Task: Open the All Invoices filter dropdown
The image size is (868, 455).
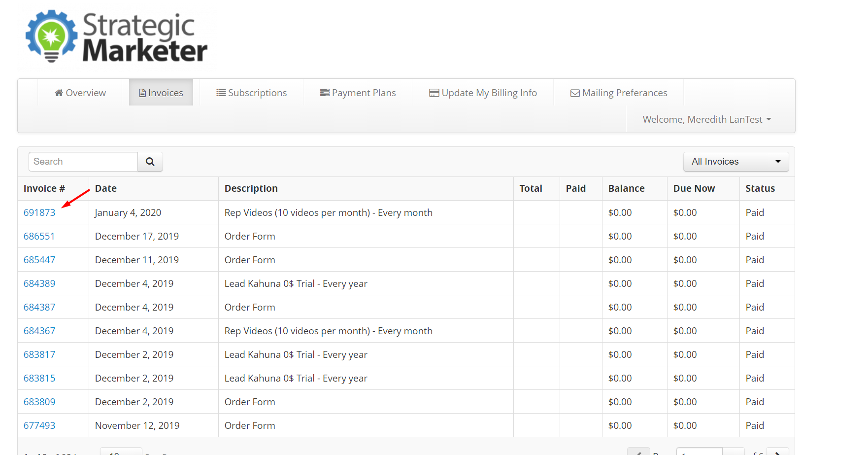Action: click(x=735, y=162)
